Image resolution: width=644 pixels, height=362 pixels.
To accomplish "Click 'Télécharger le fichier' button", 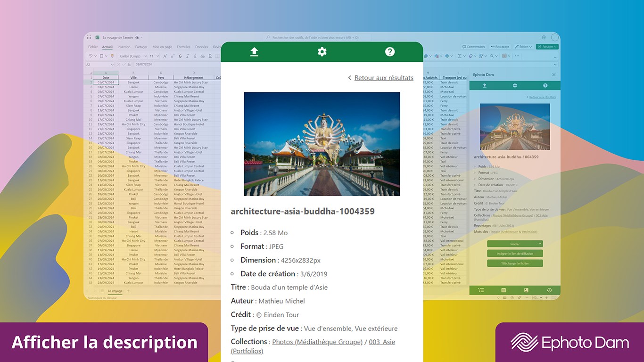I will pos(515,263).
